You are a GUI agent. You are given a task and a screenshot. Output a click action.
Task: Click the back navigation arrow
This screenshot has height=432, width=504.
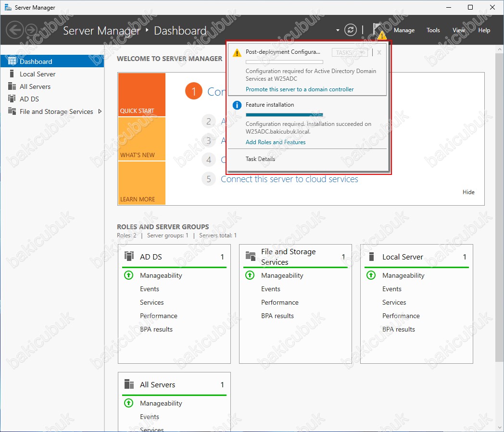[x=15, y=30]
